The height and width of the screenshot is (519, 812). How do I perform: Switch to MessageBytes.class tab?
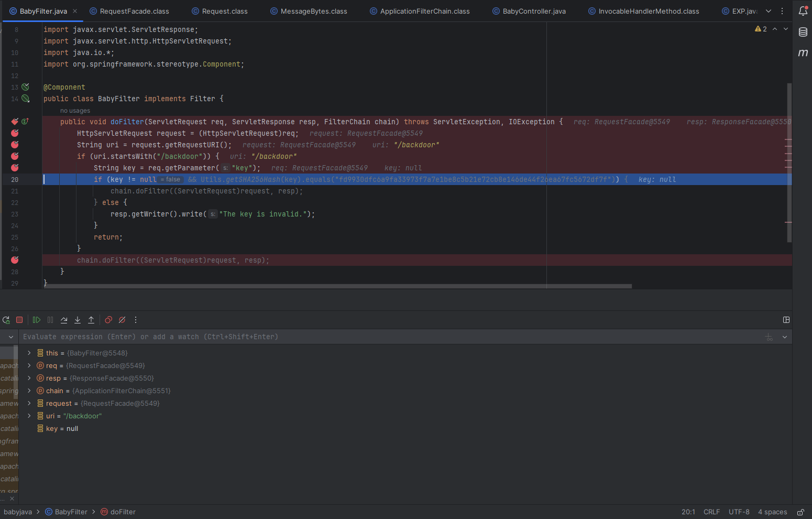[x=309, y=11]
